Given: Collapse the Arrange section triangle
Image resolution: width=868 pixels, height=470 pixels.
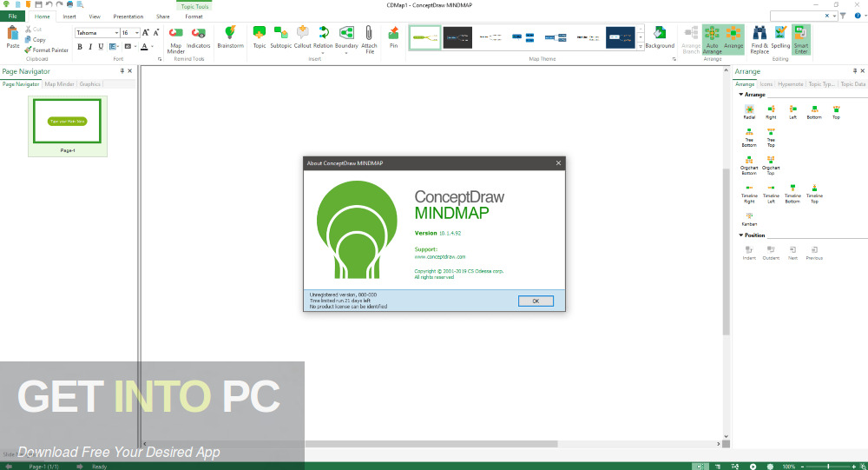Looking at the screenshot, I should [x=740, y=94].
